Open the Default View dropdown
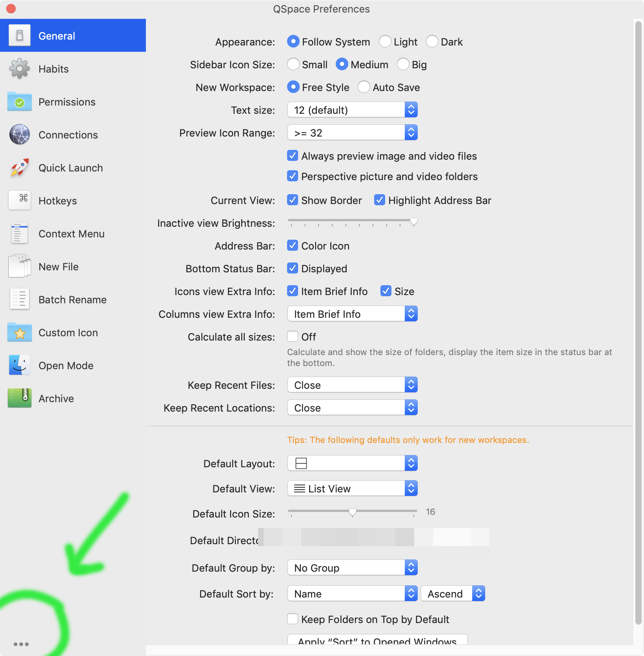 (x=353, y=488)
